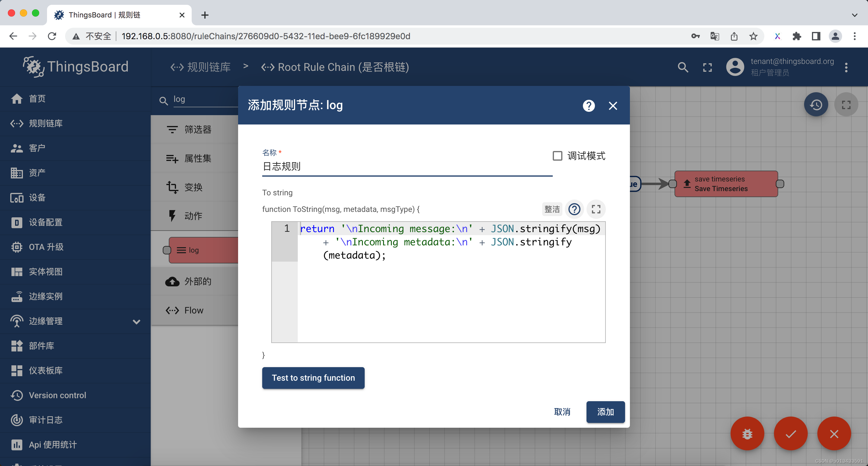Image resolution: width=868 pixels, height=466 pixels.
Task: Confirm changes with the check floating button
Action: coord(791,434)
